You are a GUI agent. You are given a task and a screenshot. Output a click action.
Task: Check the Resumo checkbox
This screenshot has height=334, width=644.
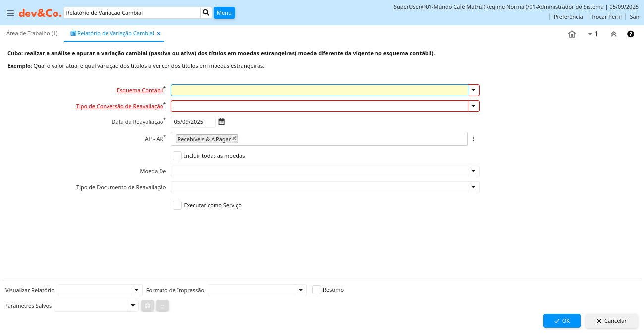tap(317, 290)
